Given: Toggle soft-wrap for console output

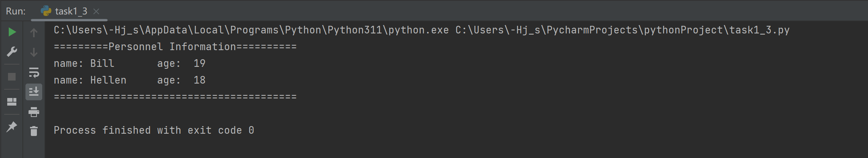Looking at the screenshot, I should point(34,72).
